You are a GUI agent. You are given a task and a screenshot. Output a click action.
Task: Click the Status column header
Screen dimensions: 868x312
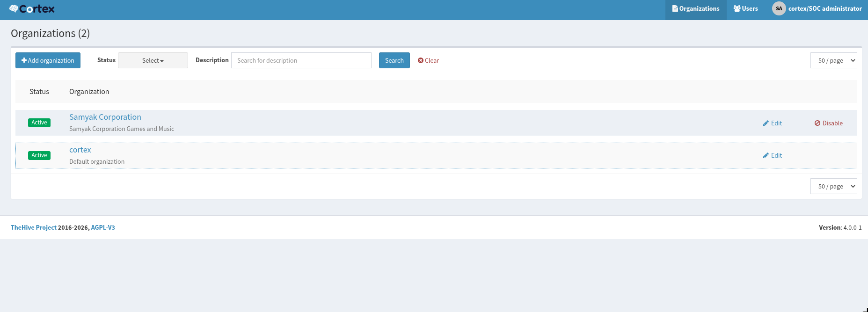pos(39,92)
